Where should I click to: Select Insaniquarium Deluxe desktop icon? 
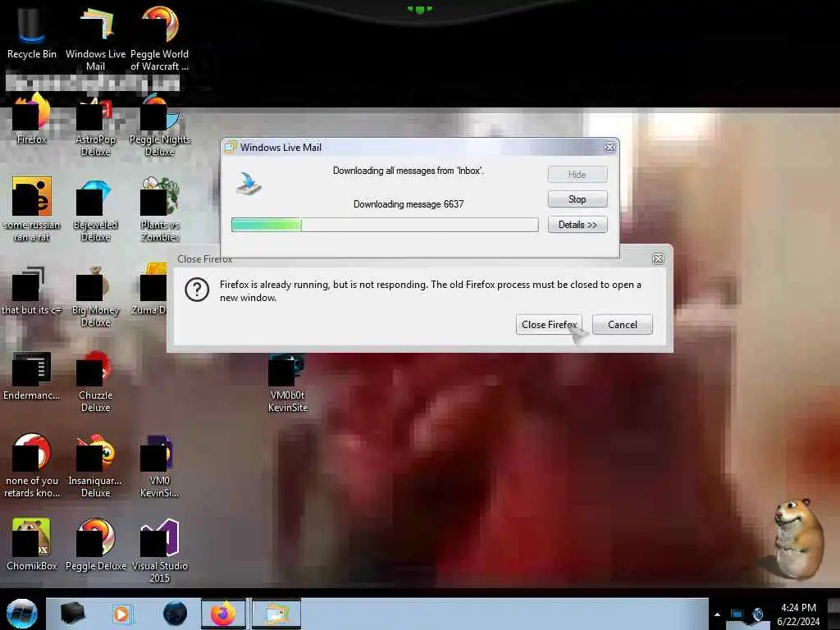point(95,466)
